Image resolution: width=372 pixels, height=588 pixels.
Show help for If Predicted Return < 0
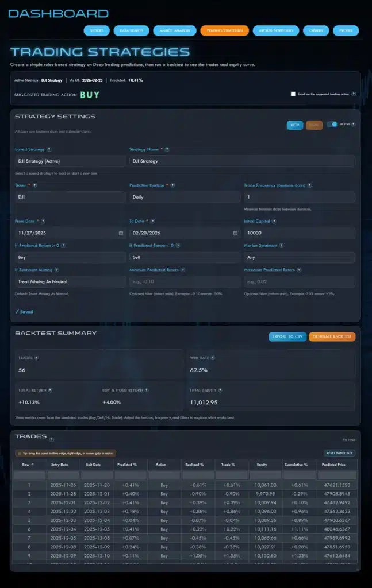click(x=178, y=246)
